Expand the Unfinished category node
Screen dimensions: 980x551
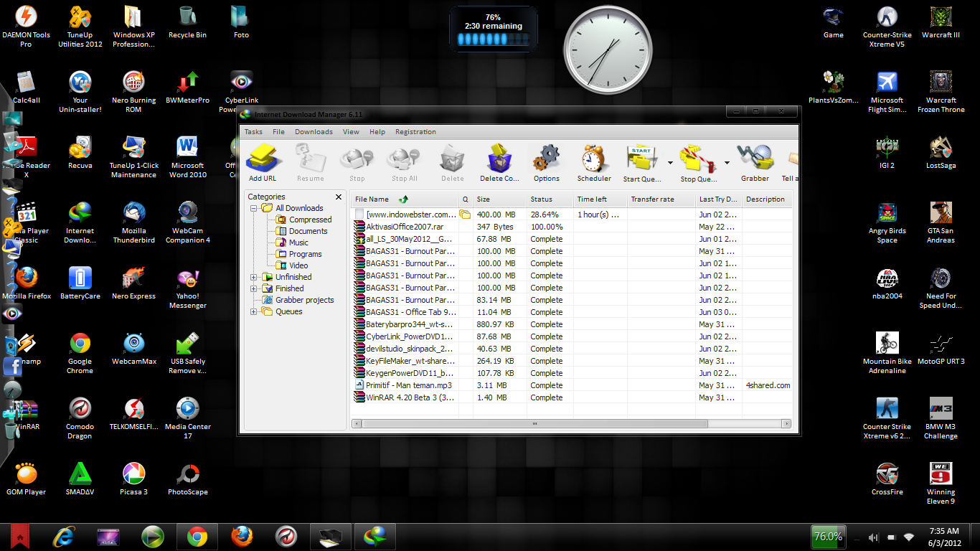[x=254, y=277]
